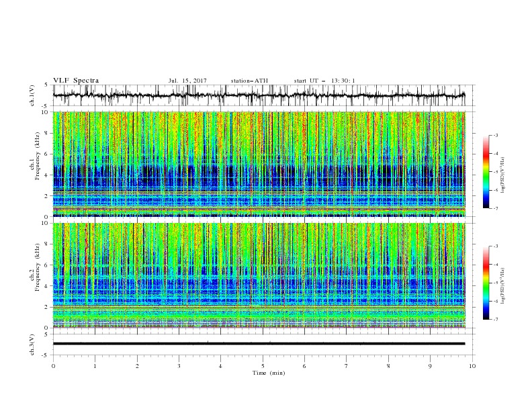The image size is (532, 411).
Task: Click the upper colorbar "-5" value
Action: click(x=496, y=172)
